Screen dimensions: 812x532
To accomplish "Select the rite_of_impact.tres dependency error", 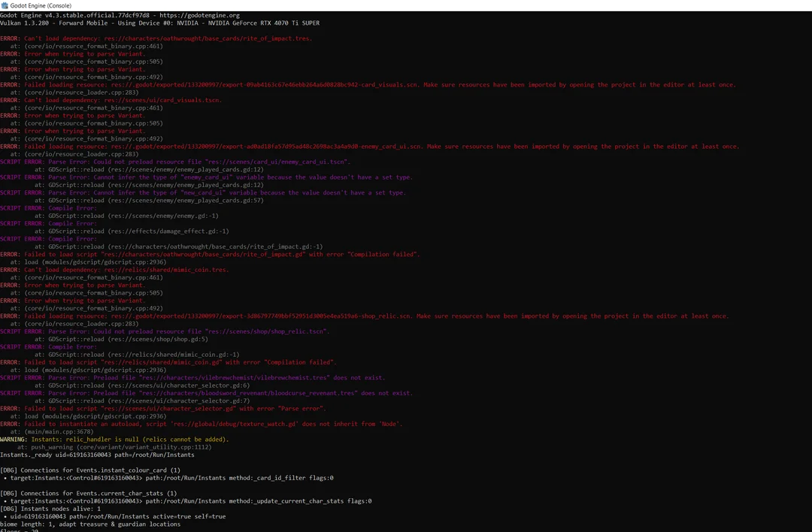I will click(x=165, y=38).
